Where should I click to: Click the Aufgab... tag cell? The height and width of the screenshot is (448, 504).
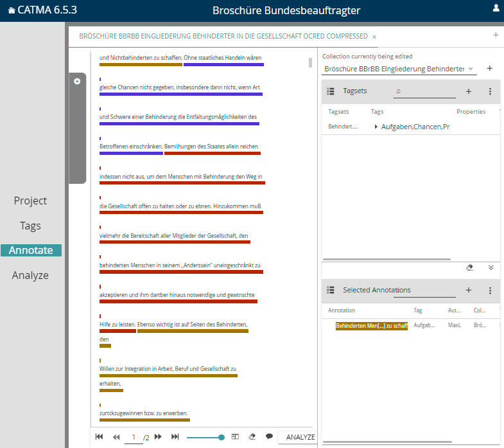point(424,325)
